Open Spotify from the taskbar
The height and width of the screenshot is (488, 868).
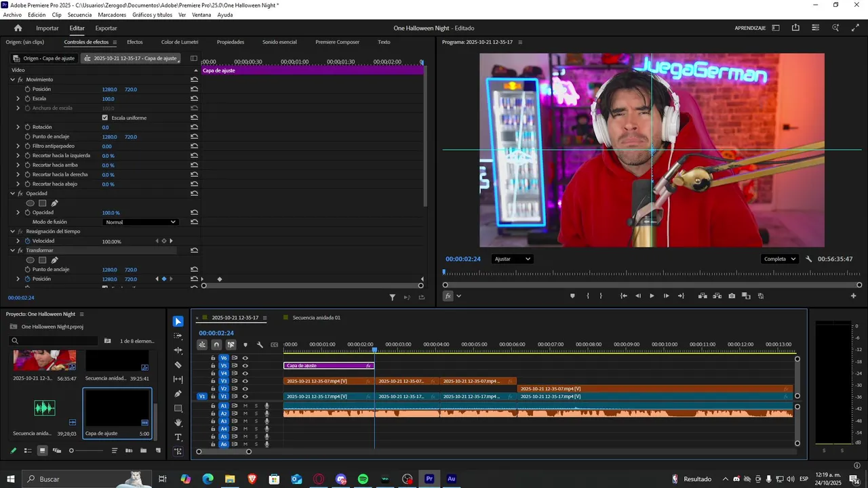point(363,479)
